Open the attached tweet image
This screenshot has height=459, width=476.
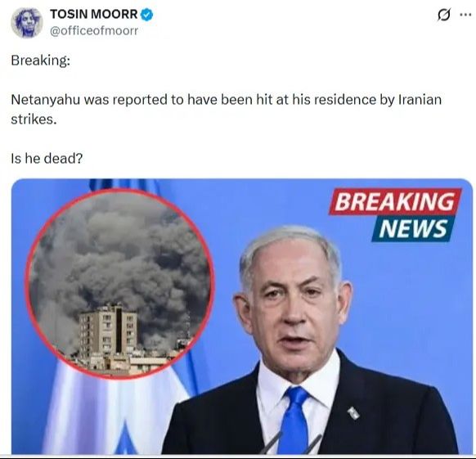click(242, 316)
